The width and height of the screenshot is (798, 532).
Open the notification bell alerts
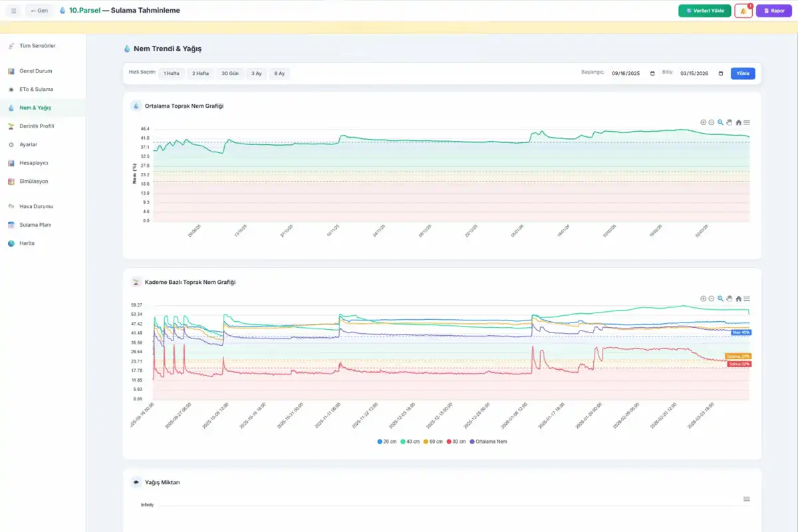coord(743,11)
